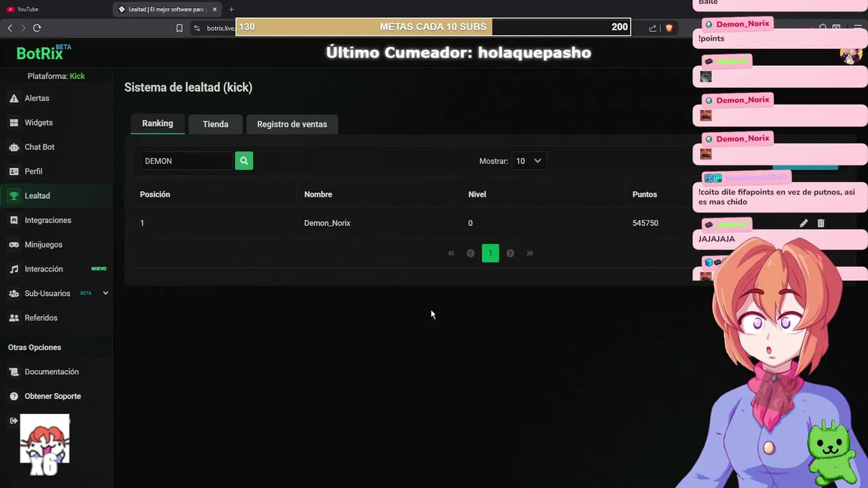The height and width of the screenshot is (488, 868).
Task: Open Obtener Soporte help link
Action: coord(52,396)
